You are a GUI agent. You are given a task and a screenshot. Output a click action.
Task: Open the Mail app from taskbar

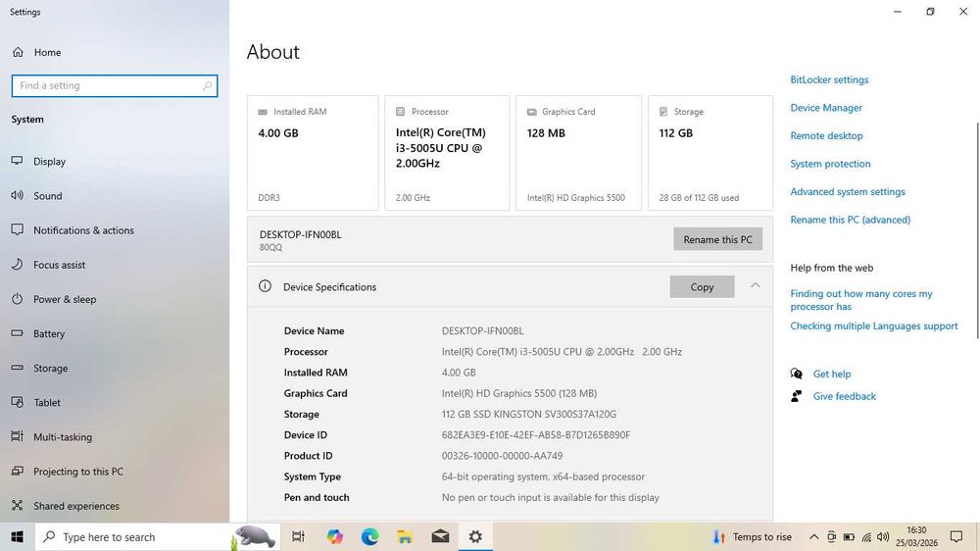tap(440, 536)
